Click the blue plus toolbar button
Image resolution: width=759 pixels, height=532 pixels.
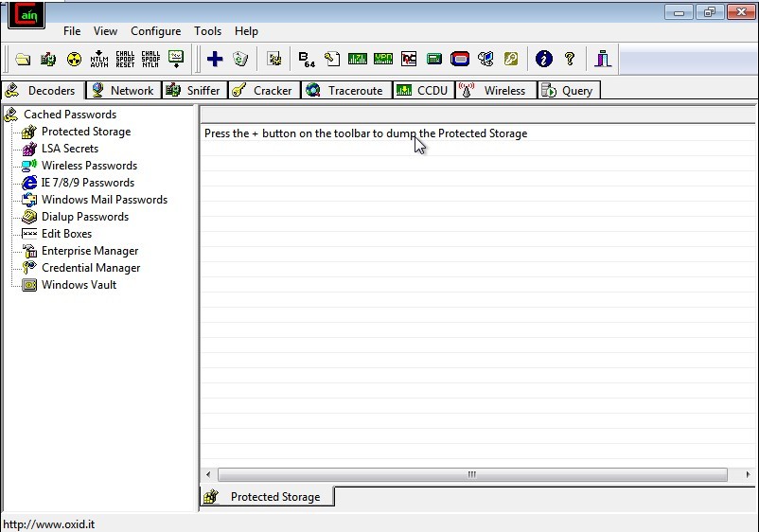(215, 59)
